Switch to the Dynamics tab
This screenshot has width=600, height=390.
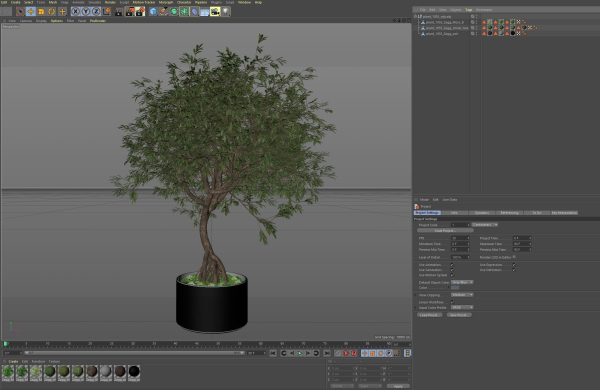click(482, 212)
